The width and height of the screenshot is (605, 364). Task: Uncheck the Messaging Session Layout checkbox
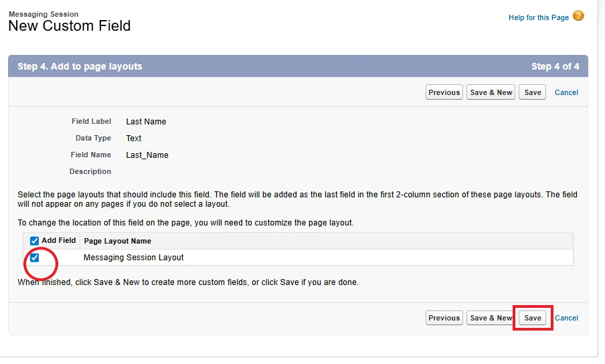34,258
